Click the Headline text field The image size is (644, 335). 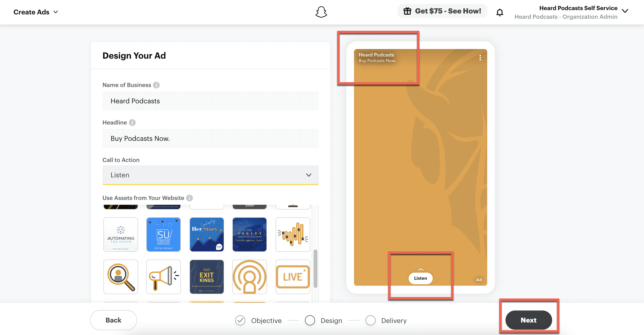click(210, 138)
